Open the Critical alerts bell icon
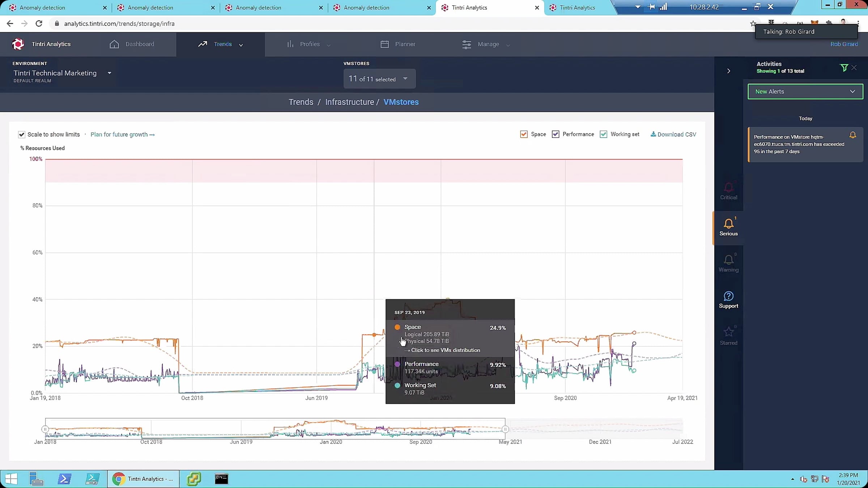This screenshot has height=488, width=868. [728, 188]
